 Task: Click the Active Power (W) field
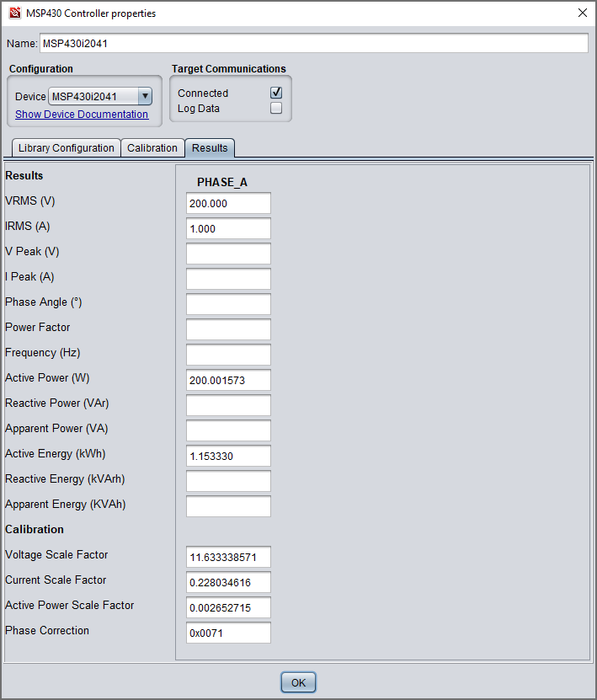(228, 381)
